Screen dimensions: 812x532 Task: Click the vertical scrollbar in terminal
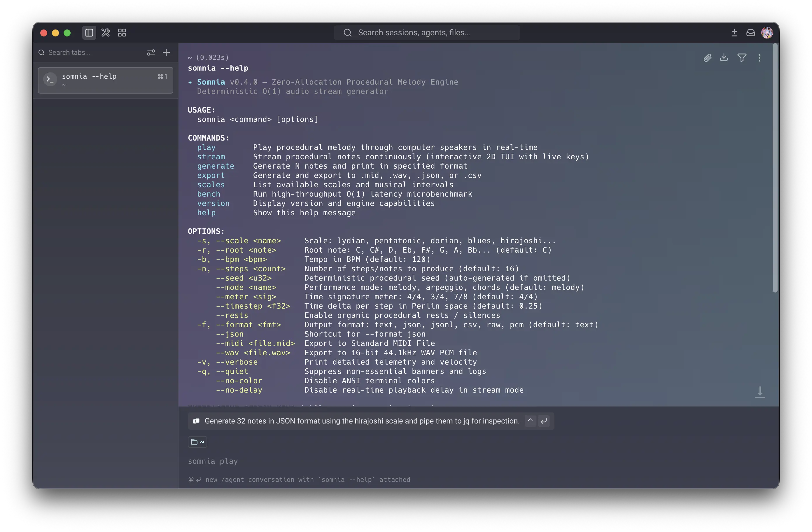775,168
